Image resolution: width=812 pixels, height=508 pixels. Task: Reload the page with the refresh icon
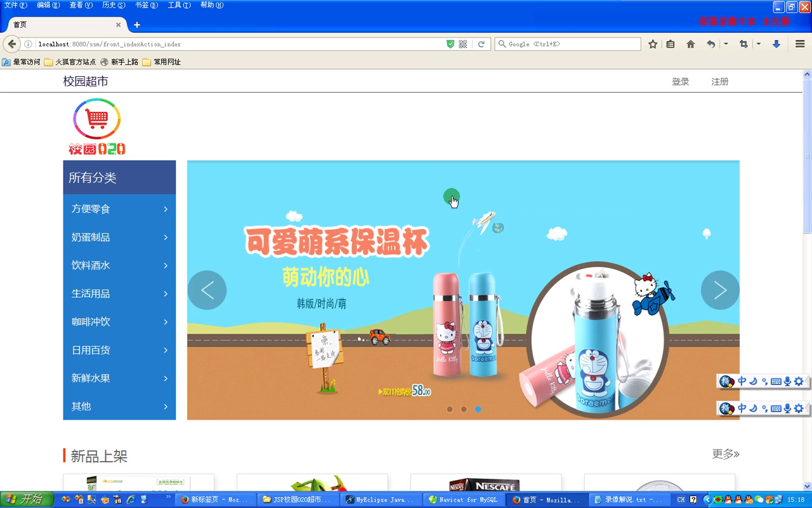(481, 44)
